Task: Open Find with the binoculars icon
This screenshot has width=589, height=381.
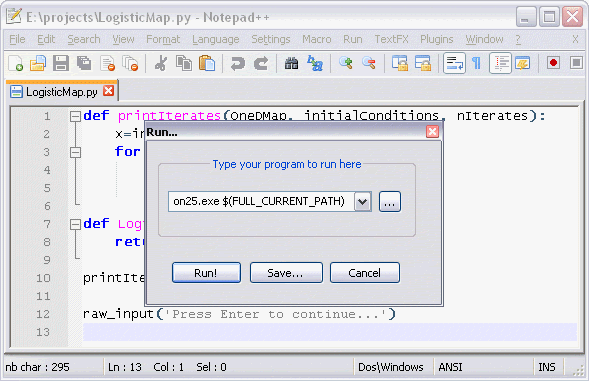Action: tap(291, 63)
